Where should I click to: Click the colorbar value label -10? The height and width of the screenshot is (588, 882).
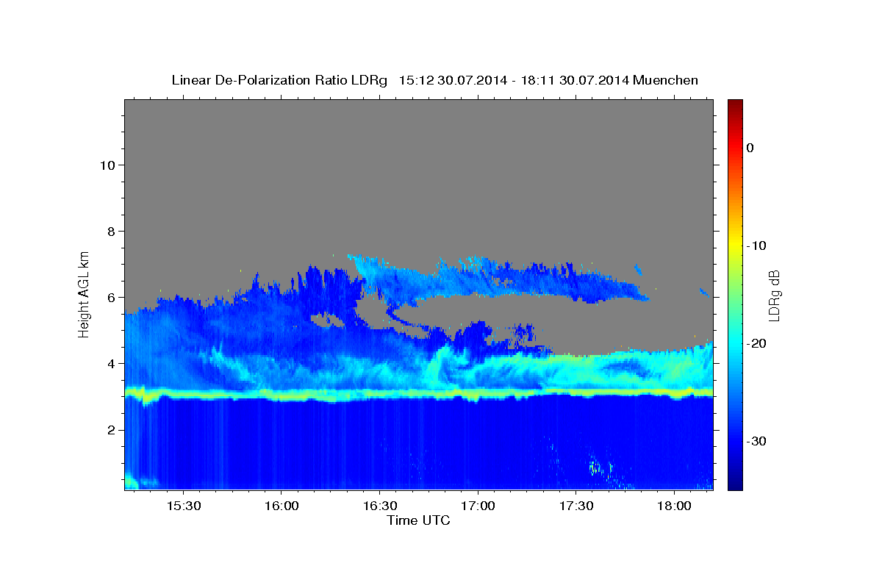757,245
